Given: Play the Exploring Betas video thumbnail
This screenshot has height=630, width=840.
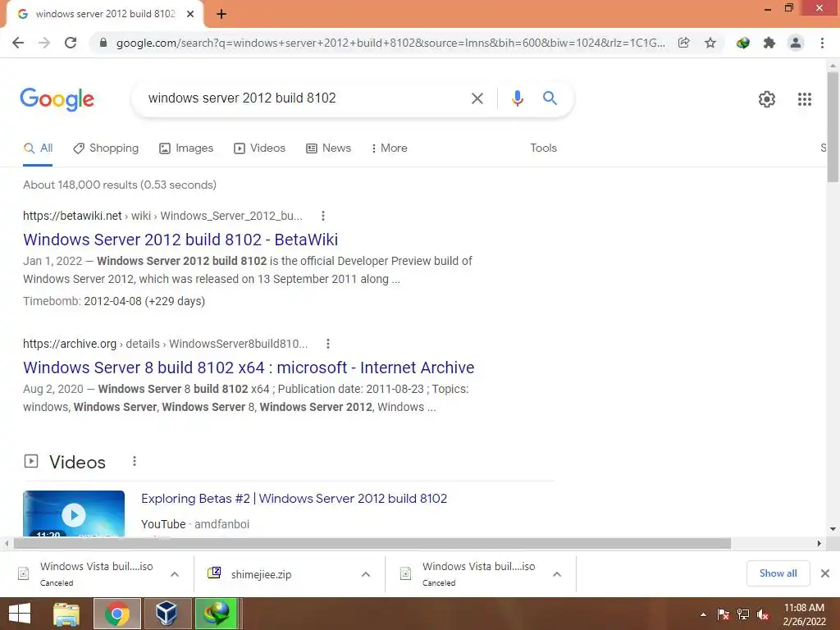Looking at the screenshot, I should pyautogui.click(x=74, y=514).
